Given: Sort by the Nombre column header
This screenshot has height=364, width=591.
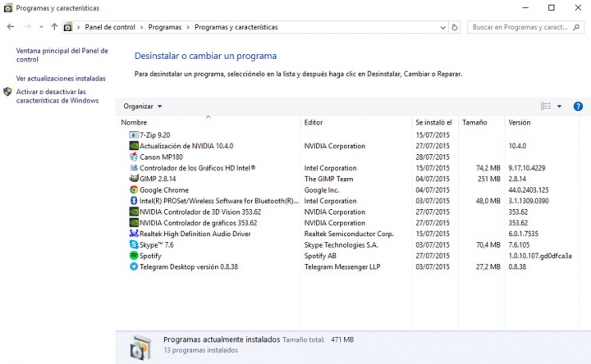Looking at the screenshot, I should point(134,122).
